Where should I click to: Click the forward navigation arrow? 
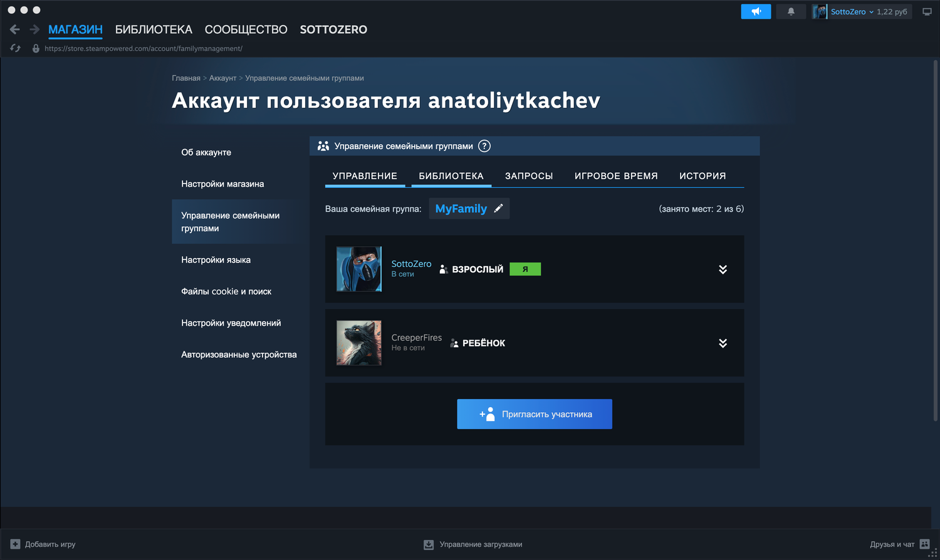point(34,29)
